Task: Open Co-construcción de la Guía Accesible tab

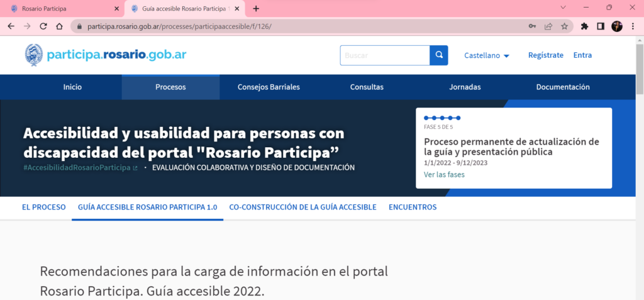Action: click(x=303, y=207)
